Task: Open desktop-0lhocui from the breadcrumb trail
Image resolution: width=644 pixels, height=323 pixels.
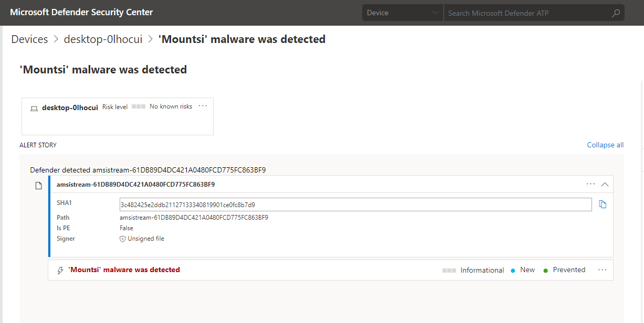Action: [102, 39]
